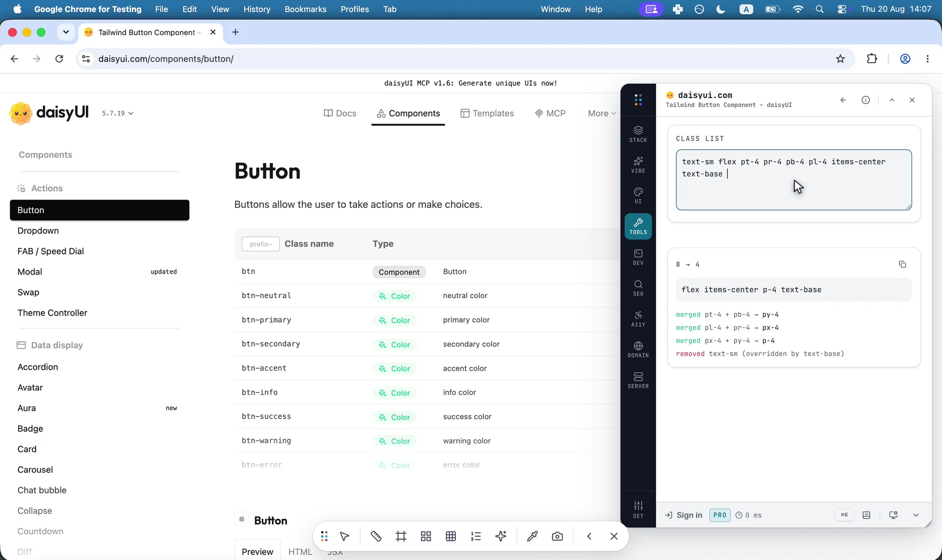This screenshot has height=560, width=942.
Task: Show the DOMAIN info section
Action: point(638,350)
